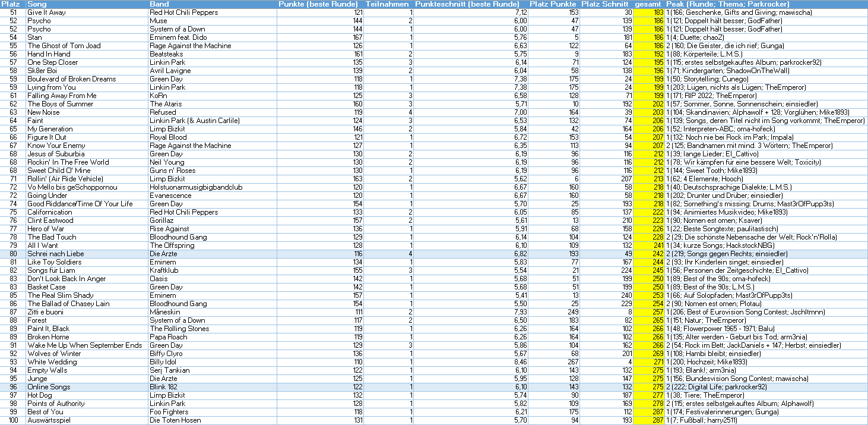Select the yellow gesamt cell showing 183
Image resolution: width=868 pixels, height=425 pixels.
[x=648, y=12]
